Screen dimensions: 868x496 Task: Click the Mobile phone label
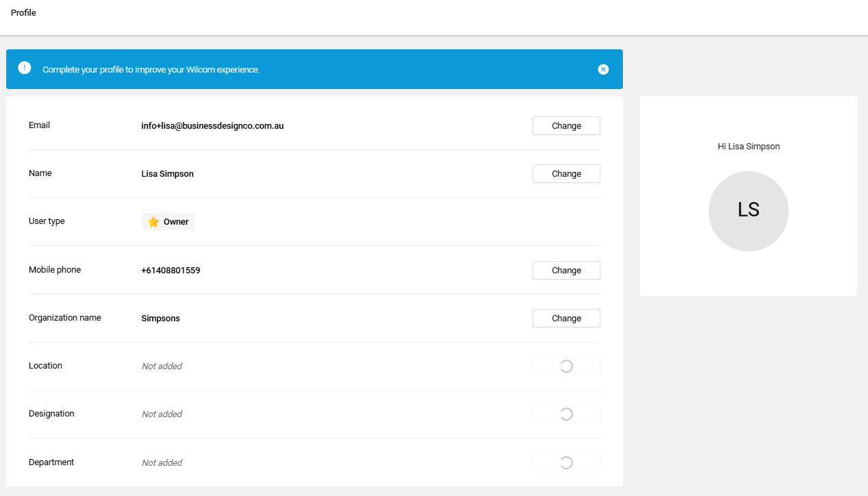pos(55,270)
